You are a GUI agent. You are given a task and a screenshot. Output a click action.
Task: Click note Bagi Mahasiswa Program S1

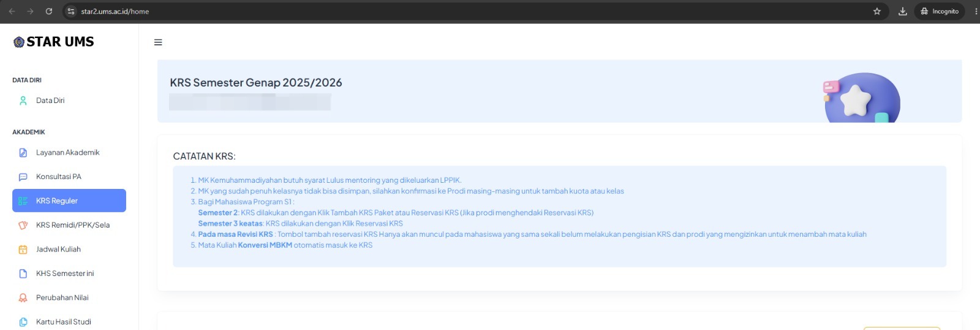[x=246, y=202]
